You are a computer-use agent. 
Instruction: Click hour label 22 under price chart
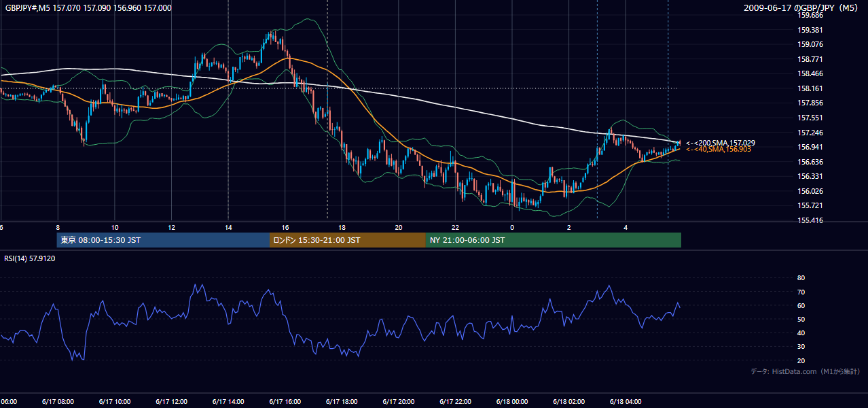[x=455, y=228]
